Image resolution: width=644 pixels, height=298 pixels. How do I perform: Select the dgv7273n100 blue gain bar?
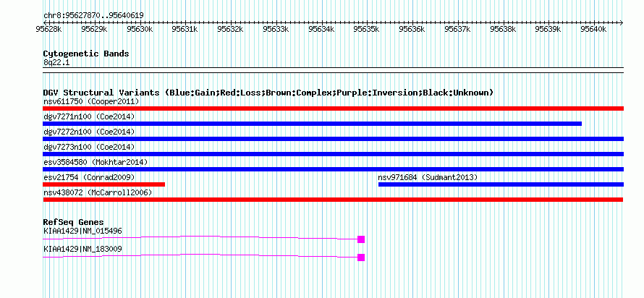click(333, 154)
